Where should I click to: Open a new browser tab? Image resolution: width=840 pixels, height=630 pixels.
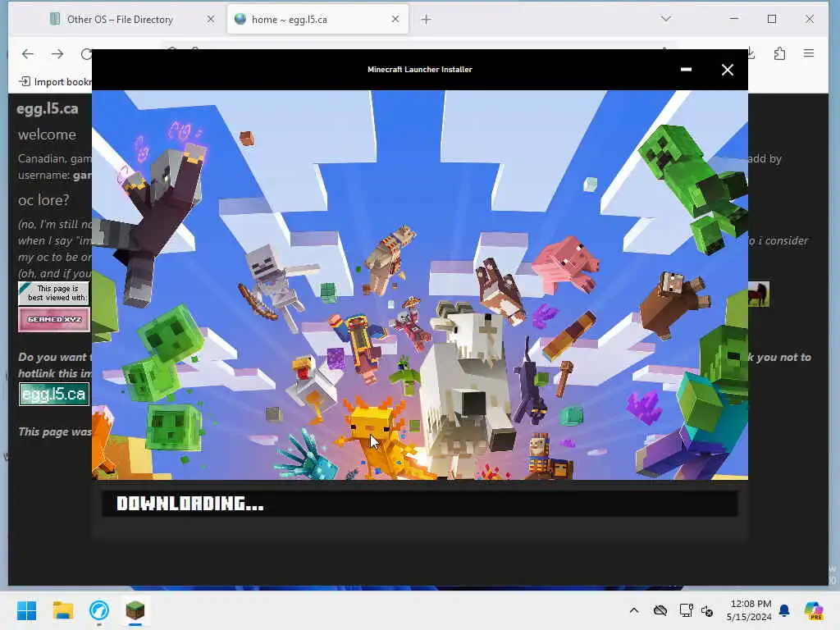426,20
